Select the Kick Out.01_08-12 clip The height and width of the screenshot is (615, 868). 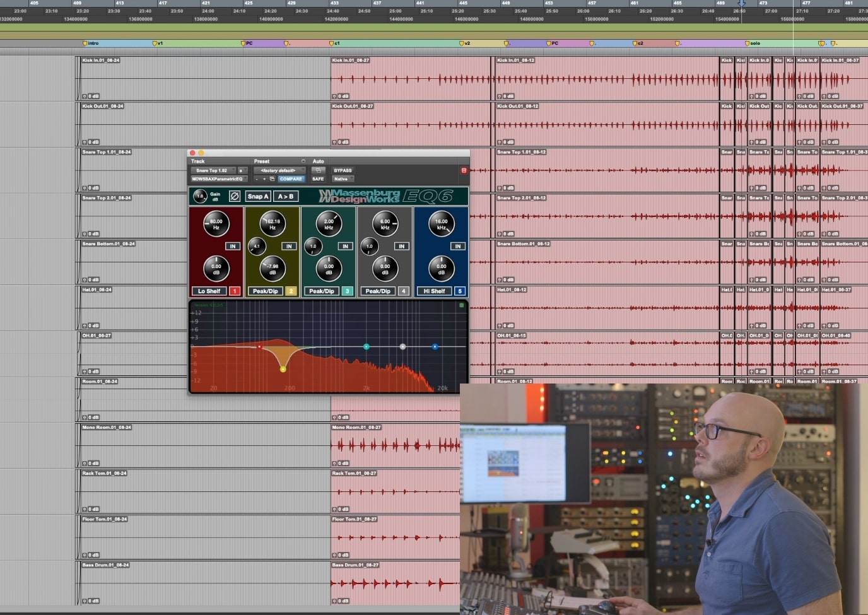(x=607, y=125)
